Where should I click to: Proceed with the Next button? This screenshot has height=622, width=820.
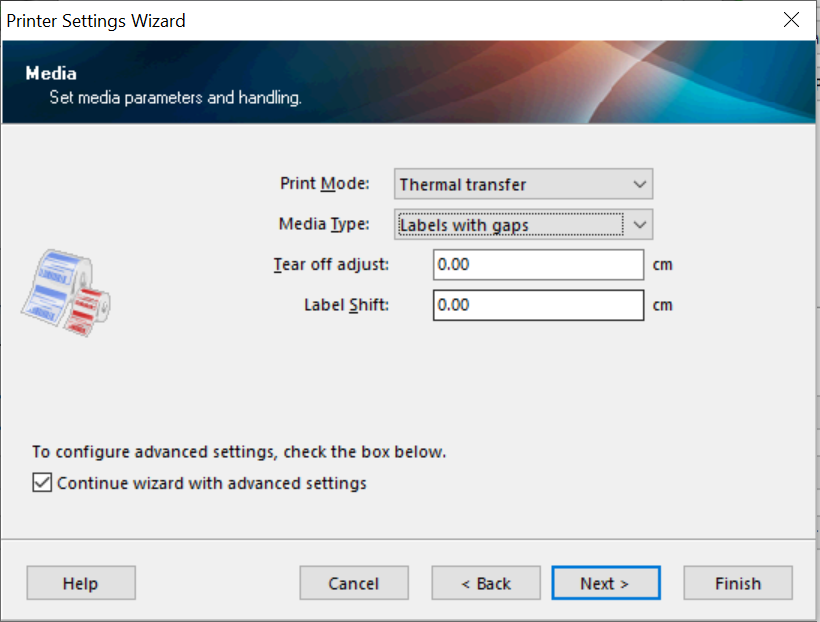[605, 583]
